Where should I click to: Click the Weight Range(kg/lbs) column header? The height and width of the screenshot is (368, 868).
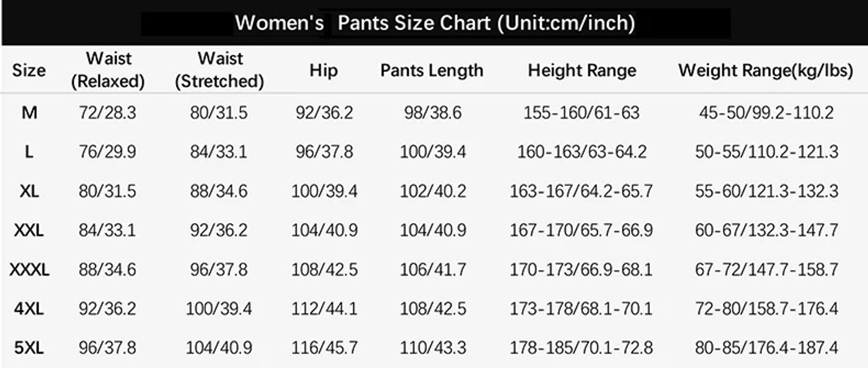[766, 70]
